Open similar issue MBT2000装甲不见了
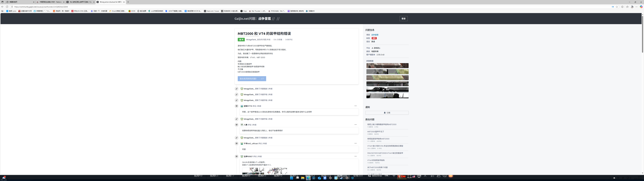This screenshot has height=181, width=644. (x=375, y=131)
